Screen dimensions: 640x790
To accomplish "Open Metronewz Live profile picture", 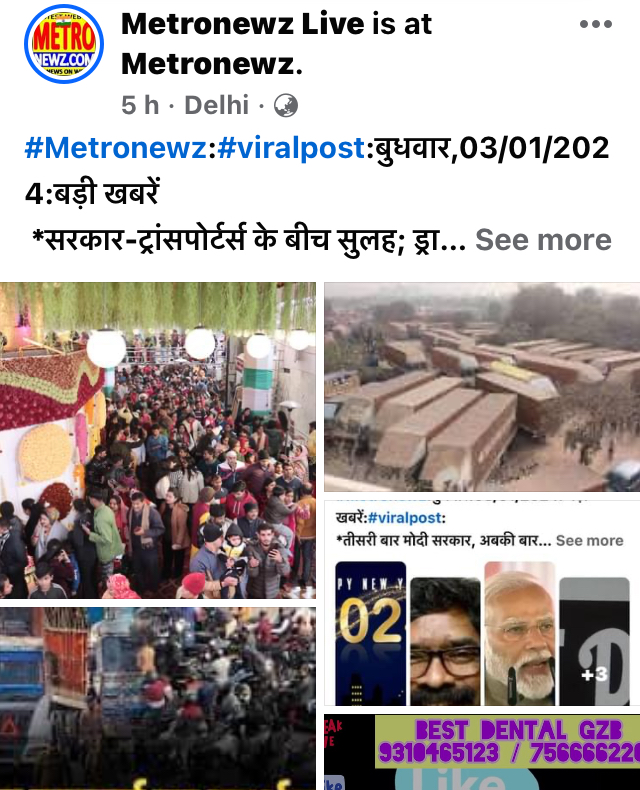I will 64,44.
